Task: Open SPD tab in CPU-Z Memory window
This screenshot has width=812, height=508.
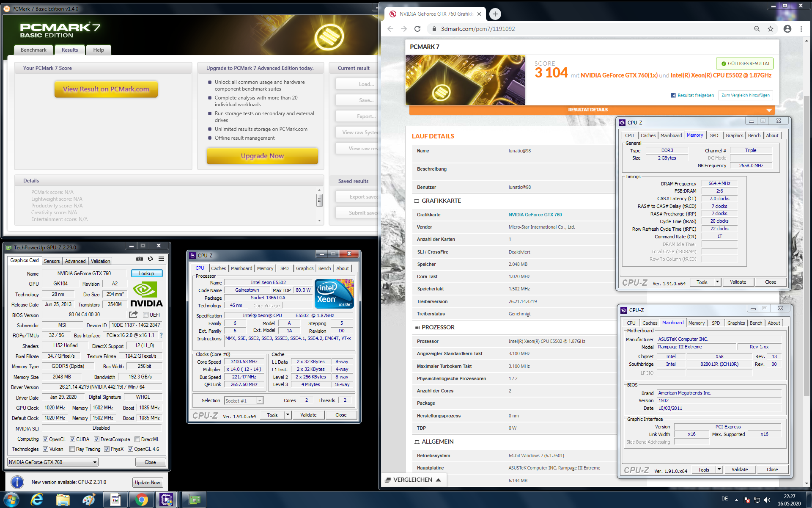Action: [714, 135]
